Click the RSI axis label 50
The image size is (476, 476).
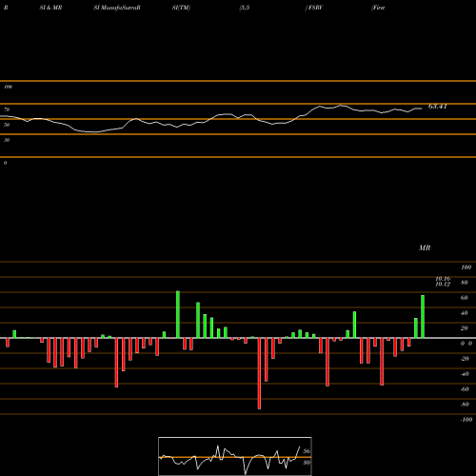tap(7, 125)
